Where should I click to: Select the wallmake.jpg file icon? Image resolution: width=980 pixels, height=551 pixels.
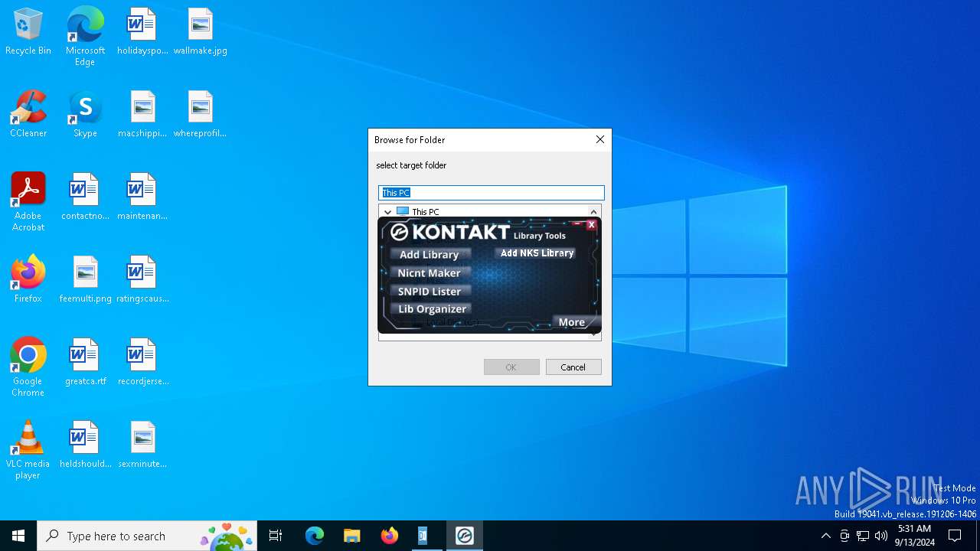point(200,31)
